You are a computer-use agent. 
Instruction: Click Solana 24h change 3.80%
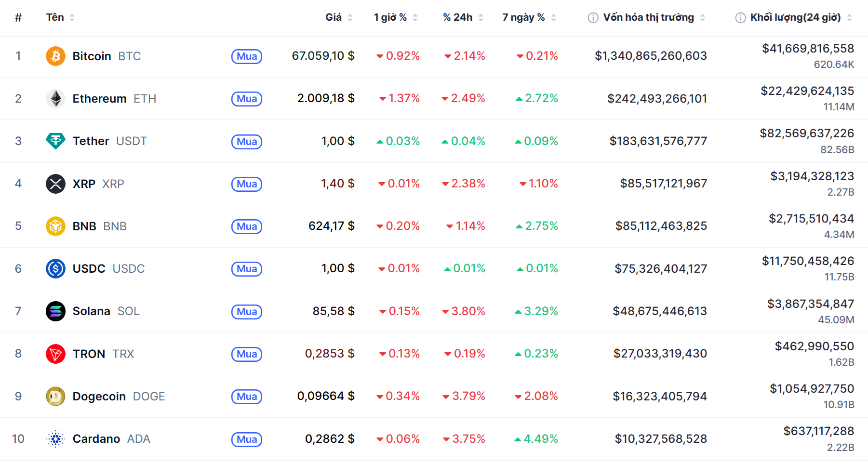[x=464, y=311]
